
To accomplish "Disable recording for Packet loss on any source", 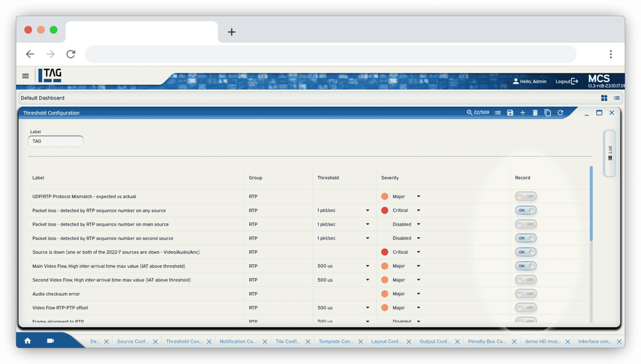I will tap(525, 210).
